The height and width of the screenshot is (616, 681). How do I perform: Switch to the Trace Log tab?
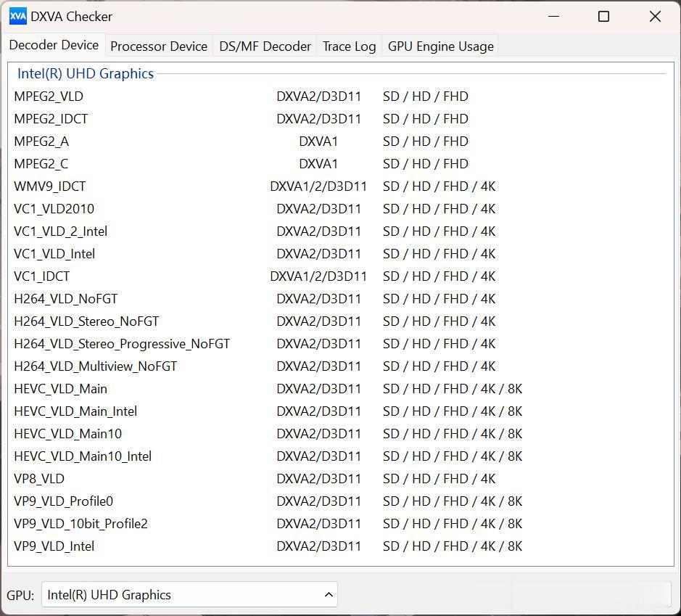(349, 46)
